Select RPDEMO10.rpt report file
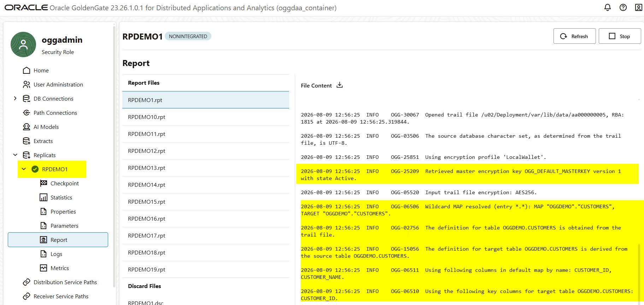The width and height of the screenshot is (644, 305). pyautogui.click(x=206, y=117)
